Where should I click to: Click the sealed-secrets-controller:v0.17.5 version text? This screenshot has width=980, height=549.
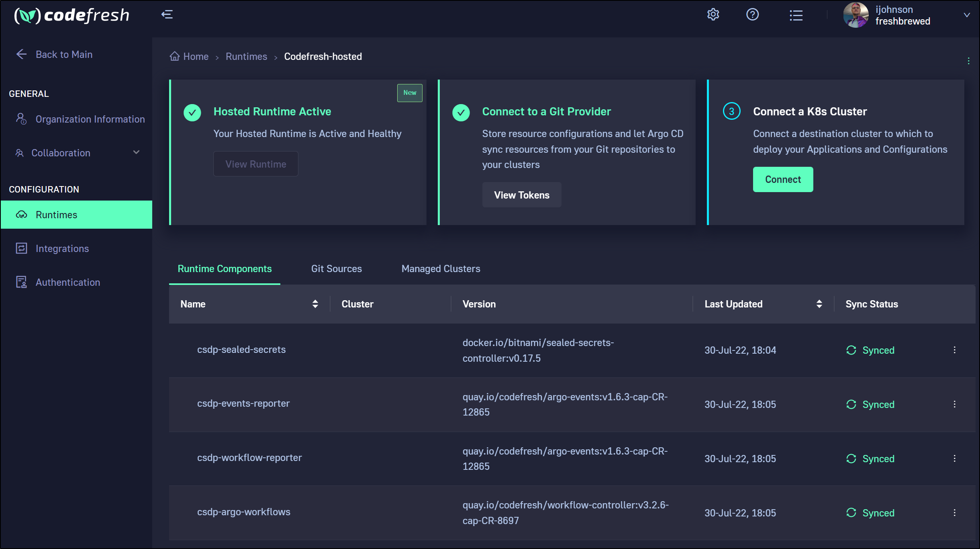tap(538, 350)
